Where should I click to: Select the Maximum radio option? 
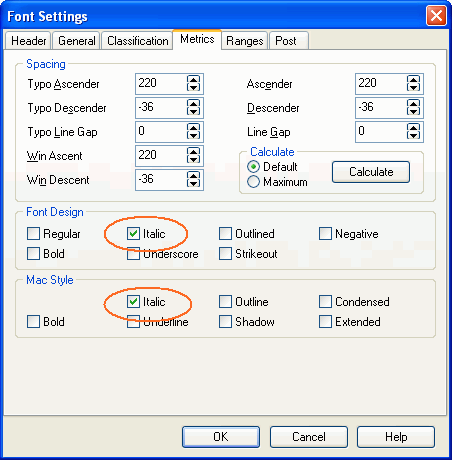(x=253, y=182)
